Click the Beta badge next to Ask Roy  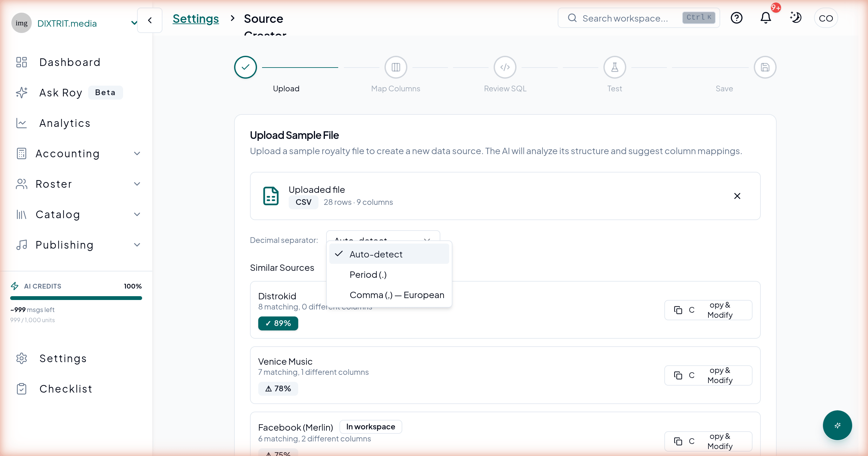(105, 93)
